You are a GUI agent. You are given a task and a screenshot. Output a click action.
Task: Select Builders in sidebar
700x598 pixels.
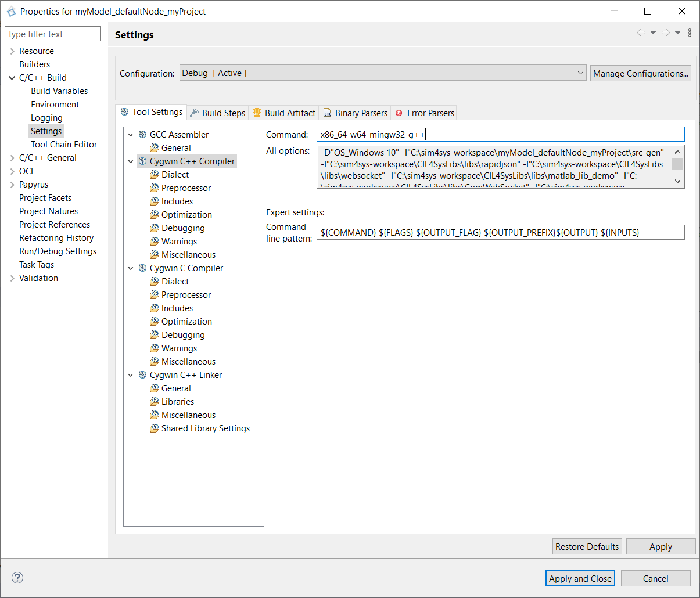[35, 64]
